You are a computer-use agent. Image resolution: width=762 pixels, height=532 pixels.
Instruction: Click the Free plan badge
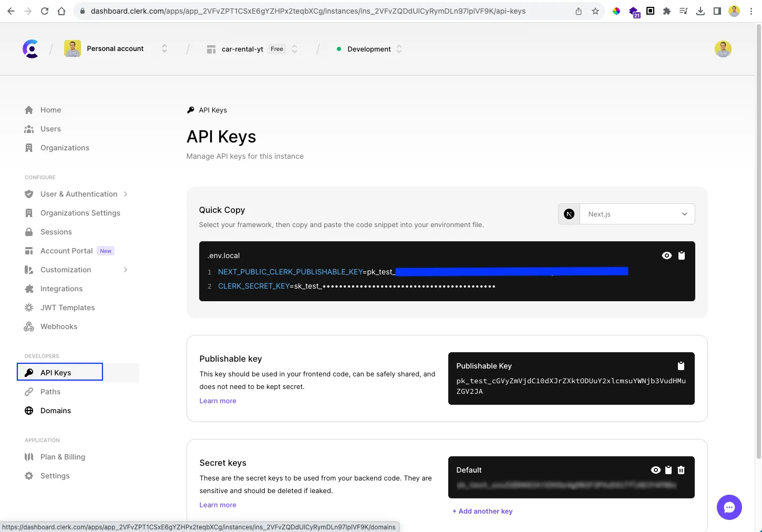pyautogui.click(x=277, y=49)
